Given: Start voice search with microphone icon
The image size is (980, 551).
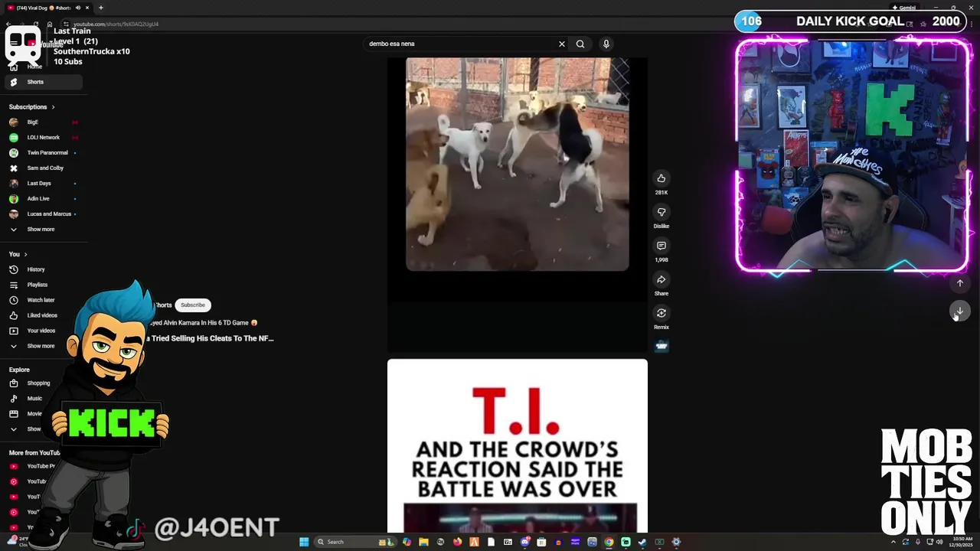Looking at the screenshot, I should (606, 44).
